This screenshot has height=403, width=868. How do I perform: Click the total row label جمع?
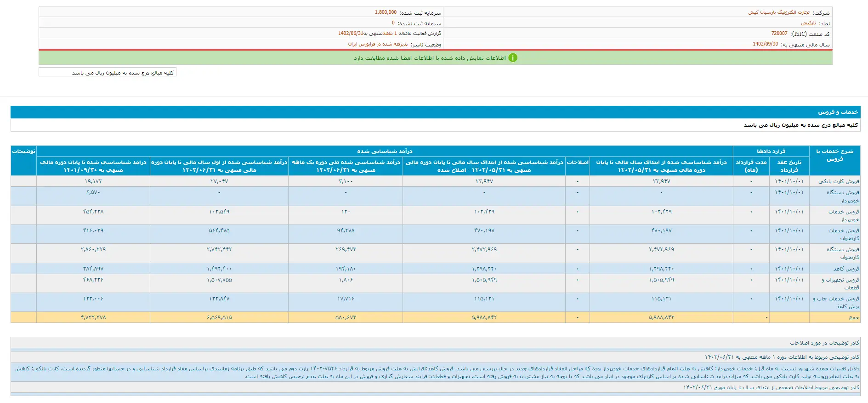point(854,317)
